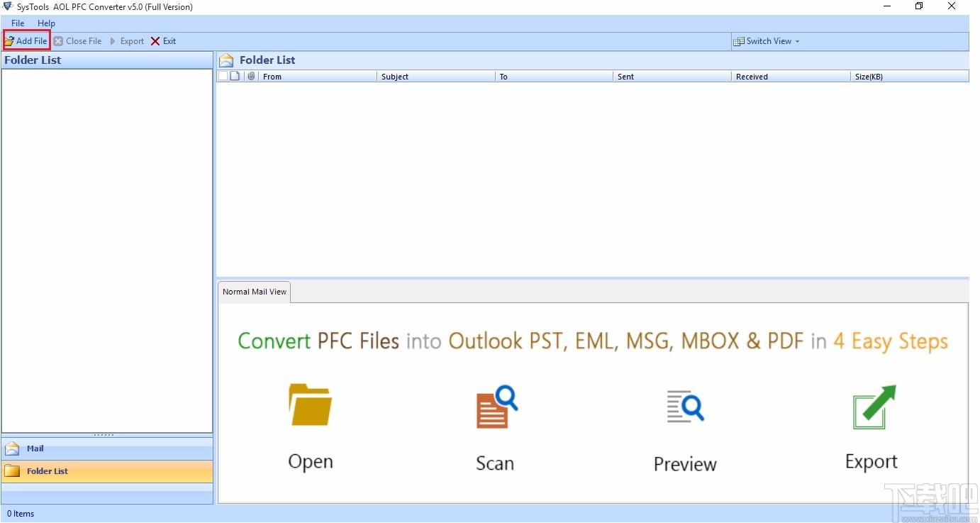Click the navigation pane splitter dots
Screen dimensions: 980x523
coord(104,435)
